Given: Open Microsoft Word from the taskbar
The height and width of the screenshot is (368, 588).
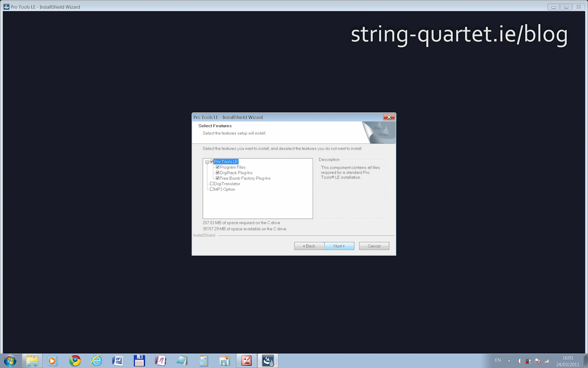Looking at the screenshot, I should click(118, 361).
